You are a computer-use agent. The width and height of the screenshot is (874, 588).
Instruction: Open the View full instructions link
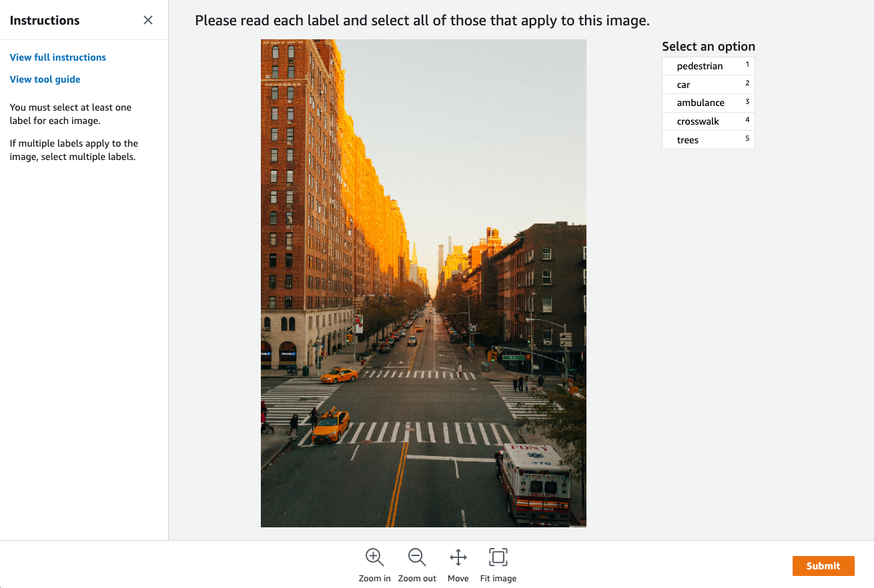[x=58, y=57]
